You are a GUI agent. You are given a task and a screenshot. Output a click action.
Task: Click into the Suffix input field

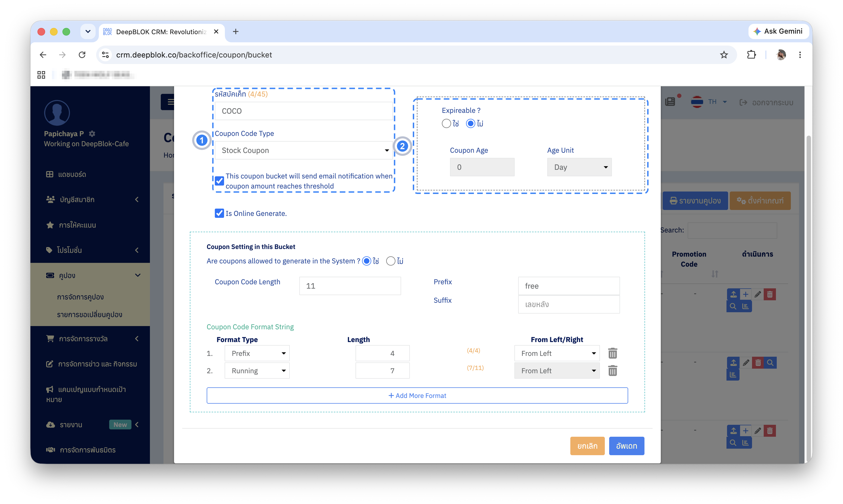(x=569, y=304)
